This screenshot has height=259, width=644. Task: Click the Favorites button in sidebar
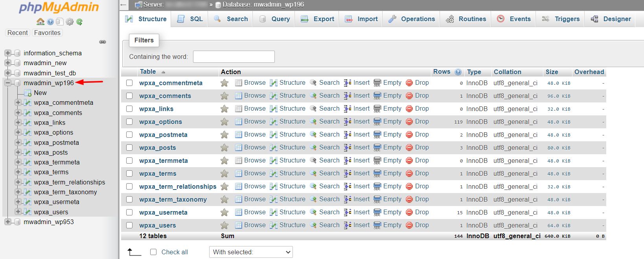coord(47,33)
